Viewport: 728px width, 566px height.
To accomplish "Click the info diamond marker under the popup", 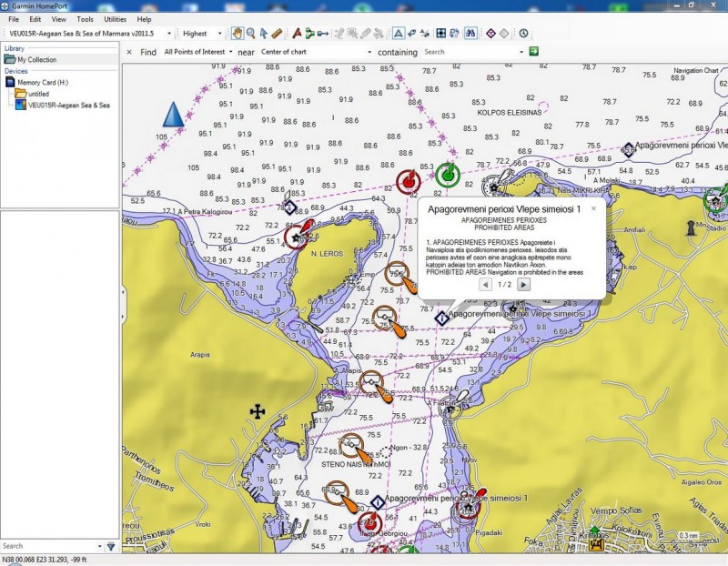I will (x=441, y=318).
